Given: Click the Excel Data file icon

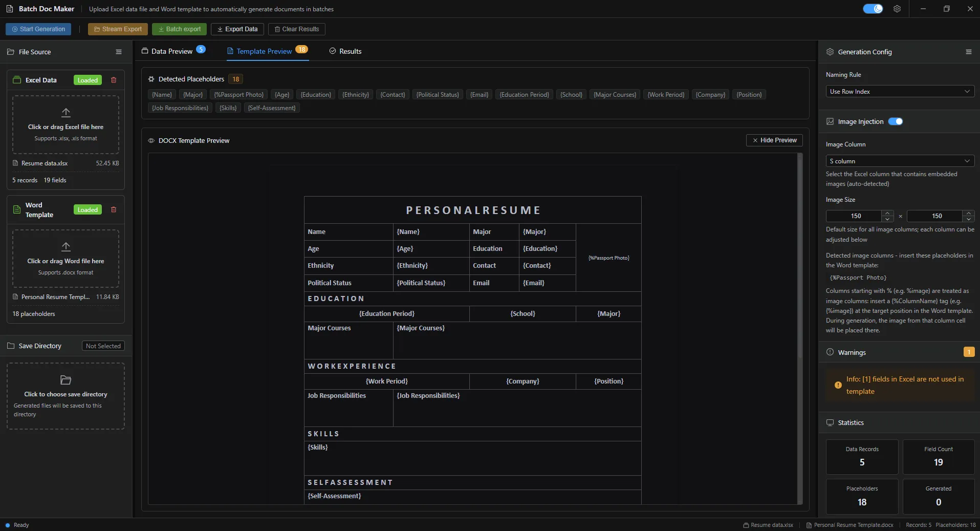Looking at the screenshot, I should tap(17, 80).
